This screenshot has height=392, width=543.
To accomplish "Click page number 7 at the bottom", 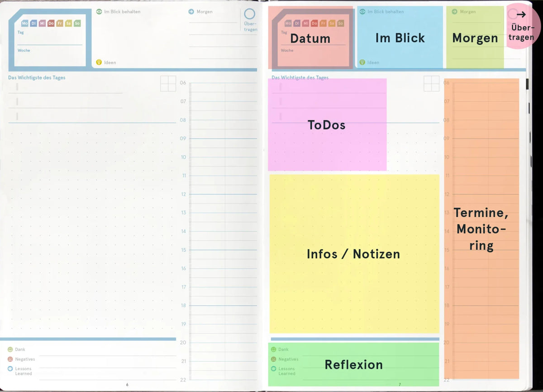I will 400,385.
